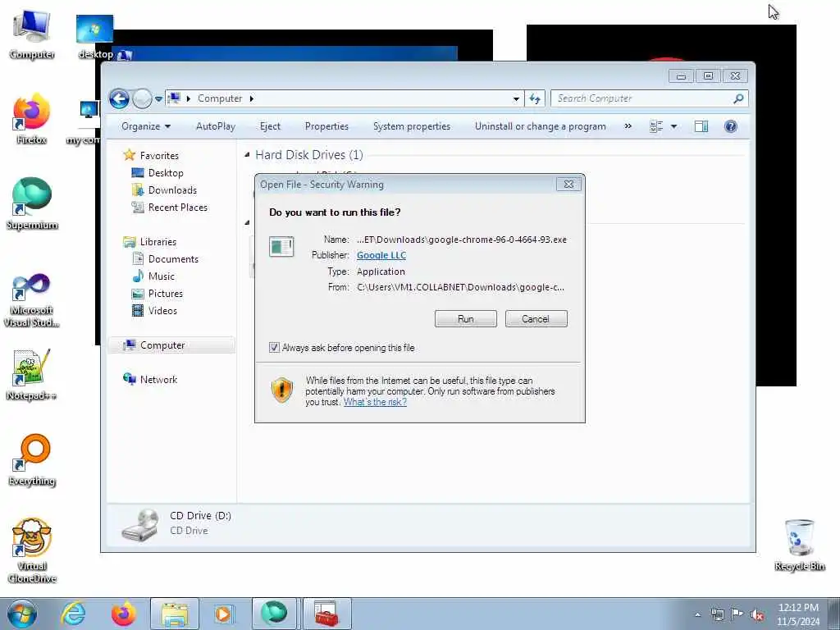Click the Run button in Security Warning
Image resolution: width=840 pixels, height=630 pixels.
point(466,319)
